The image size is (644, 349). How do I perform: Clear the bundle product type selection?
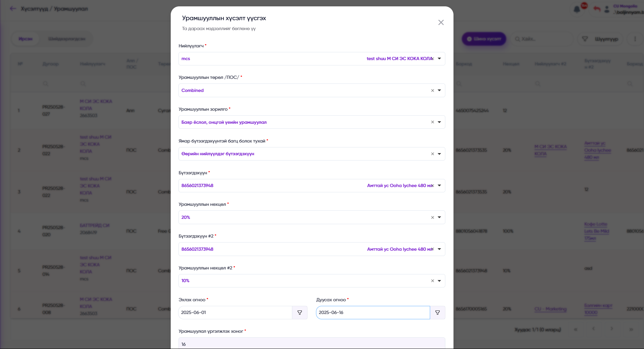432,154
